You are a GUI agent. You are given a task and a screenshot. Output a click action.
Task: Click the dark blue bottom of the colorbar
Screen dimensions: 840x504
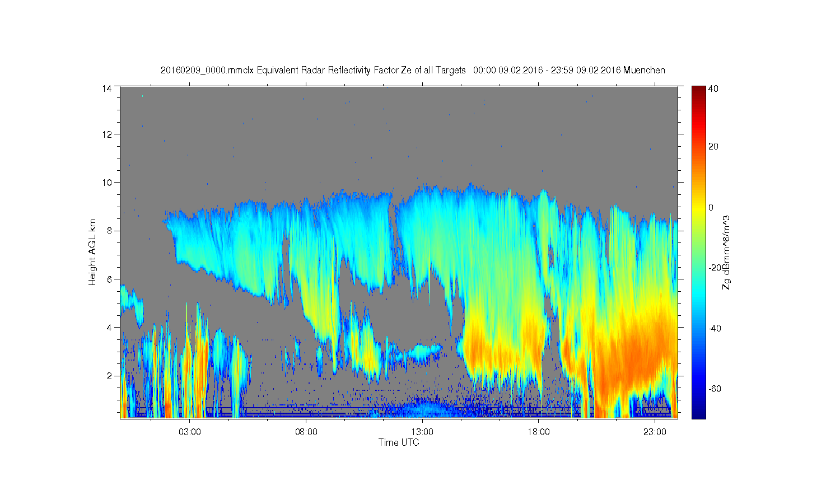click(x=698, y=413)
